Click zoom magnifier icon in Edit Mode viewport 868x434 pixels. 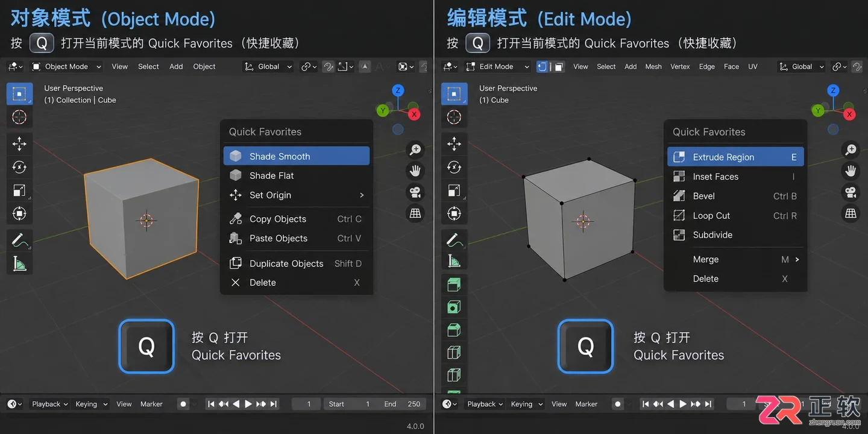(x=851, y=149)
